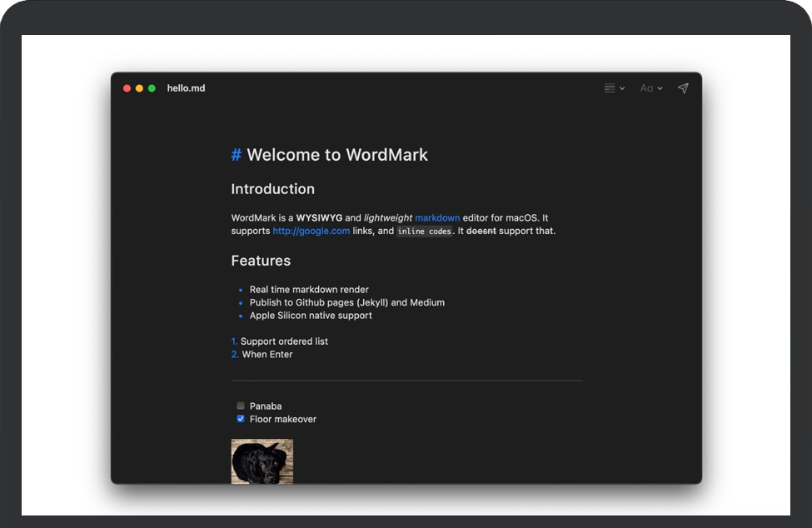Click the paper plane publish icon

[x=683, y=88]
